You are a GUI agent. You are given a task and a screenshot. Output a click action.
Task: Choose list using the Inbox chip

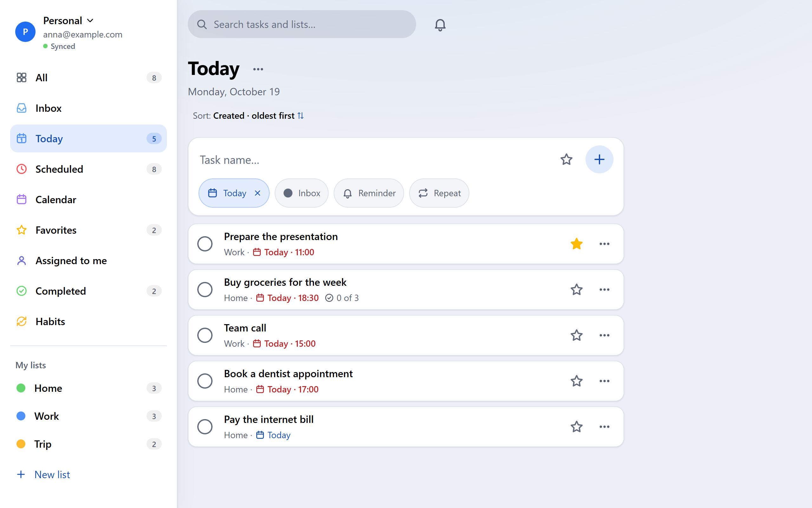point(301,193)
